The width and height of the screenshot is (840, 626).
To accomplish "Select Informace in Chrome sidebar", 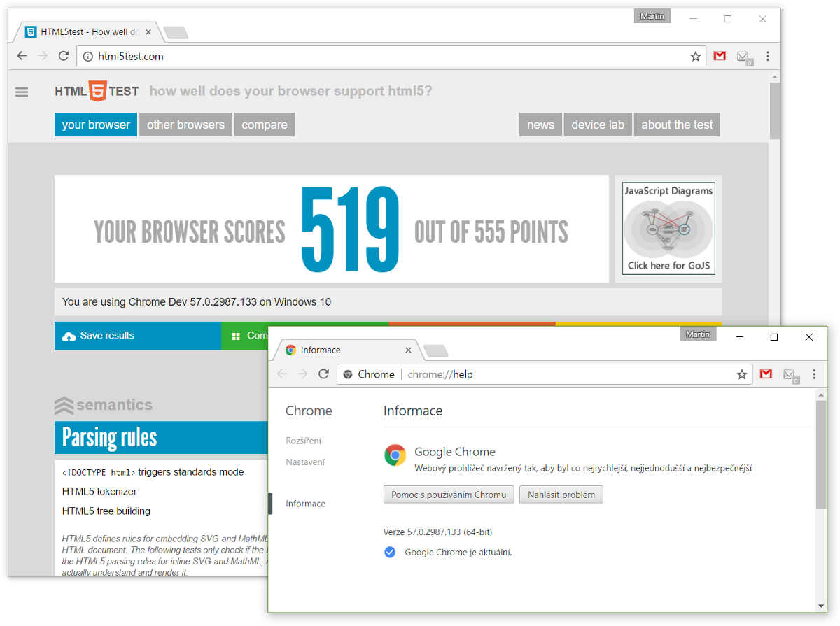I will click(305, 504).
